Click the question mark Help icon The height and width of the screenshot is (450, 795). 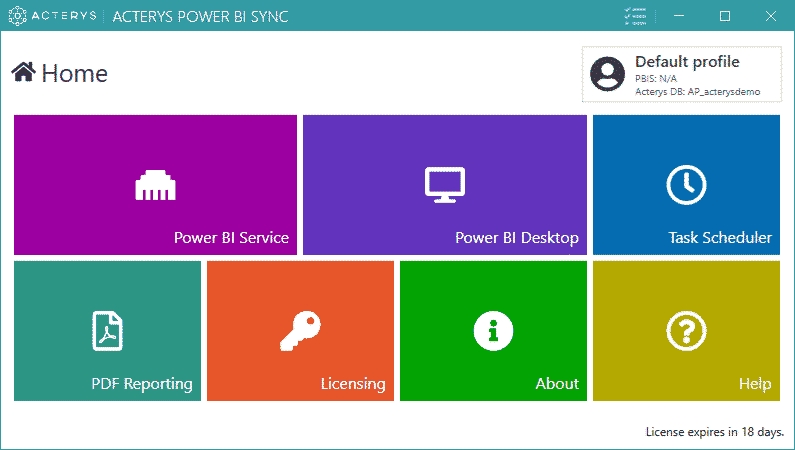pyautogui.click(x=686, y=331)
